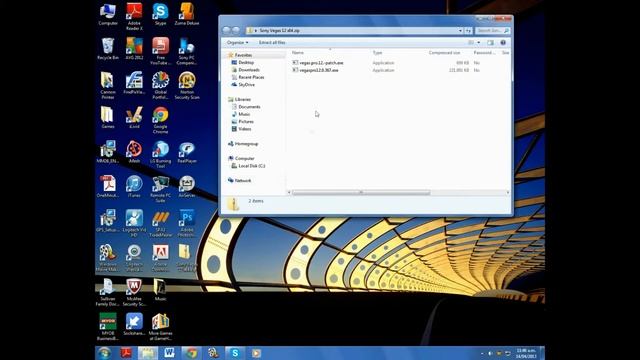Select Local Disk (C:) in navigation pane
This screenshot has height=360, width=640.
point(251,166)
